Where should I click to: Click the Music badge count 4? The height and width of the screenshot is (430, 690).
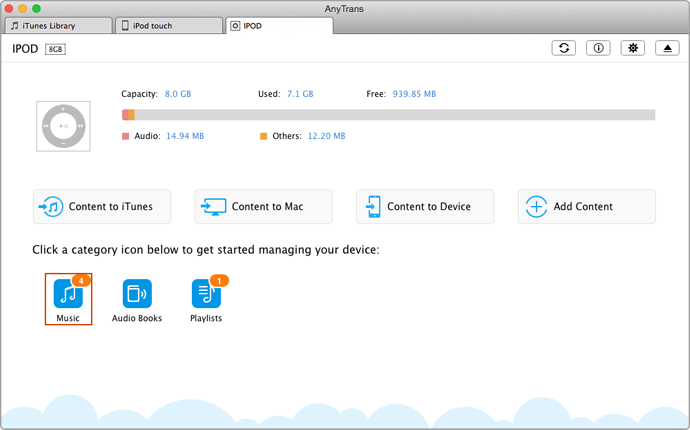point(81,280)
